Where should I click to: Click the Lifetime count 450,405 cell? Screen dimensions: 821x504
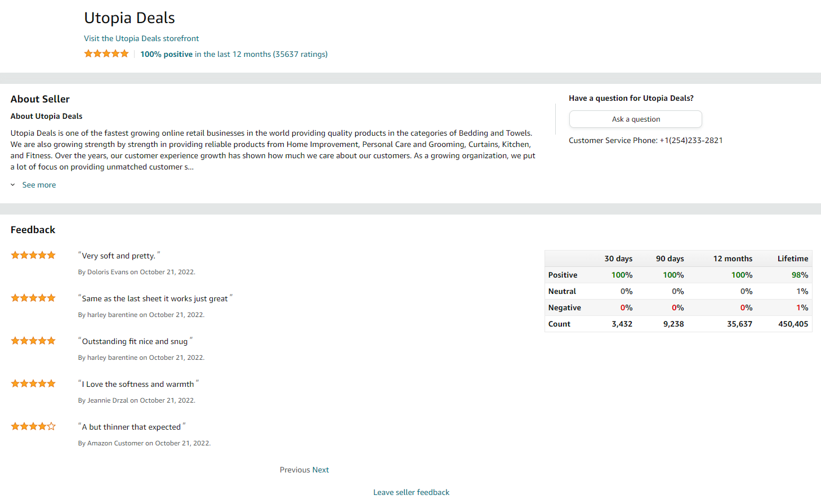click(x=793, y=324)
